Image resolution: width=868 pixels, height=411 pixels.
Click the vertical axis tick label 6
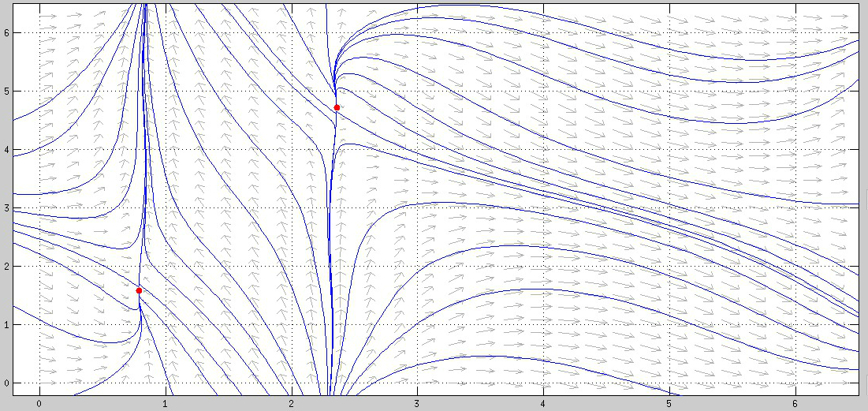6,32
